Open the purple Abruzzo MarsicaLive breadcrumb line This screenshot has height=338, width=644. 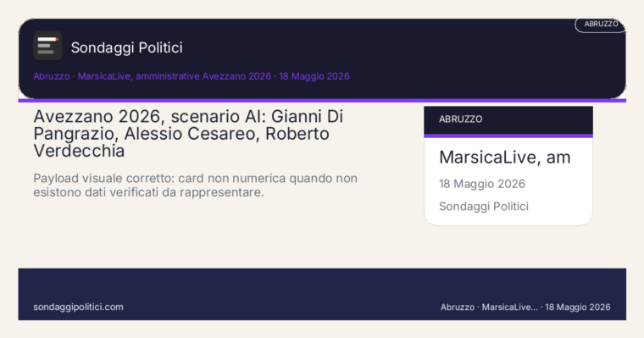[x=192, y=76]
